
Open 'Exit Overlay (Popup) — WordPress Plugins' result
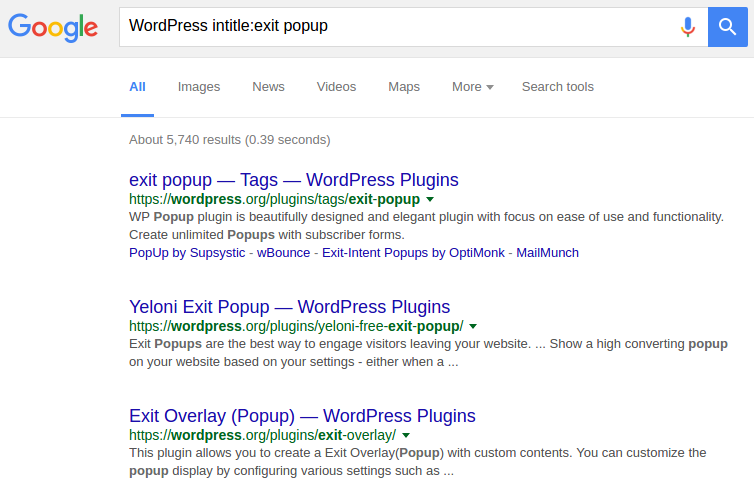tap(302, 416)
